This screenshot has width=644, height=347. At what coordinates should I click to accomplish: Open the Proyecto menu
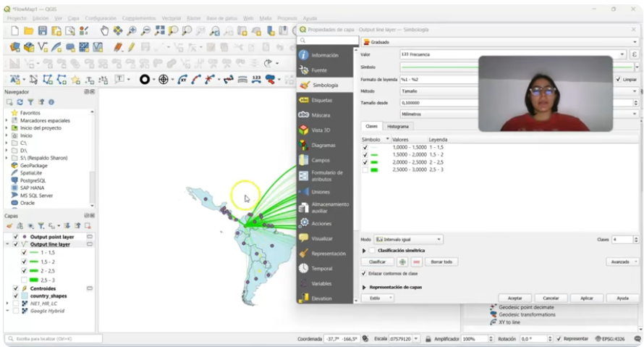(17, 18)
